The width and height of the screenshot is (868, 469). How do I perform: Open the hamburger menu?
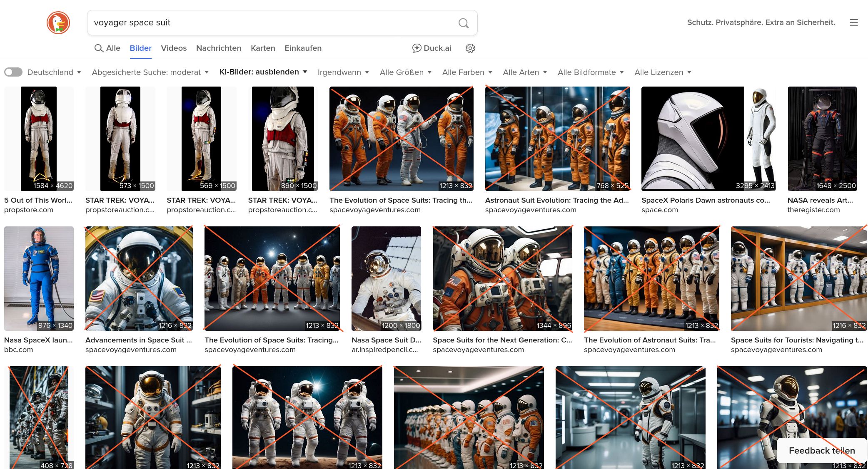[x=854, y=22]
